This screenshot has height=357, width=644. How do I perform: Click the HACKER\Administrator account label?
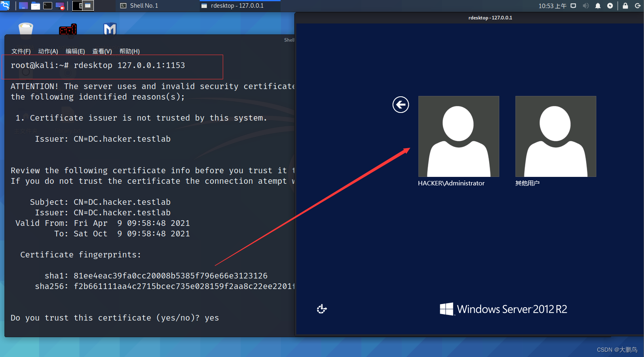451,183
